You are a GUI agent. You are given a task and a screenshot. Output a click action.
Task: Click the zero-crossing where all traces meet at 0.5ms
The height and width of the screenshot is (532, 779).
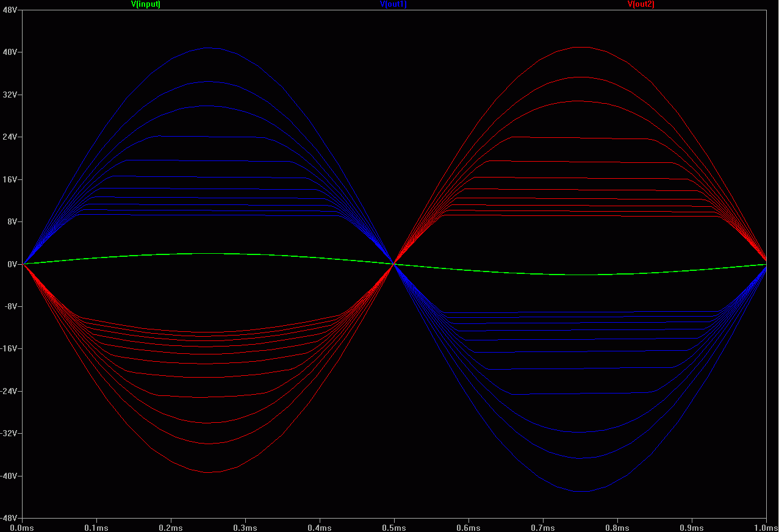tap(394, 264)
